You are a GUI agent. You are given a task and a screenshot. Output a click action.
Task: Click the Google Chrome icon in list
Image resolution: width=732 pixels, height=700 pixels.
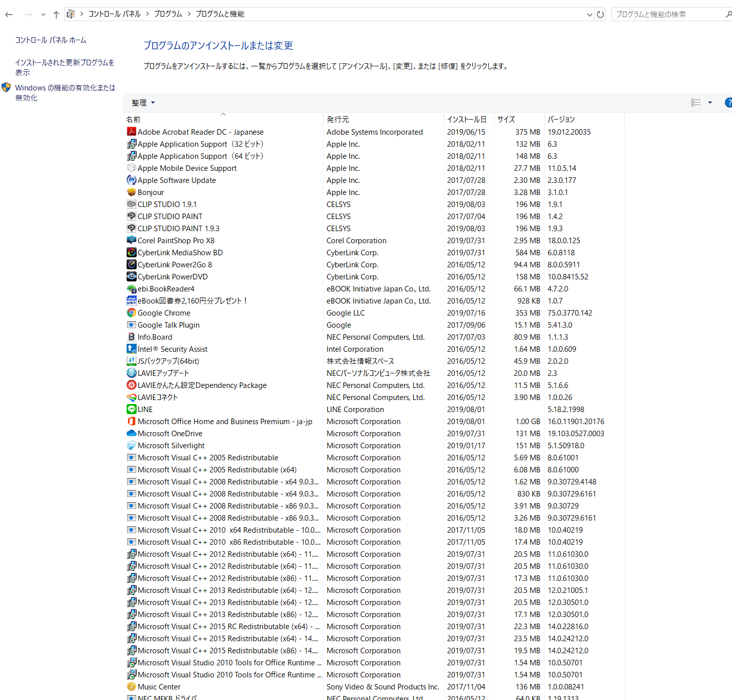131,313
